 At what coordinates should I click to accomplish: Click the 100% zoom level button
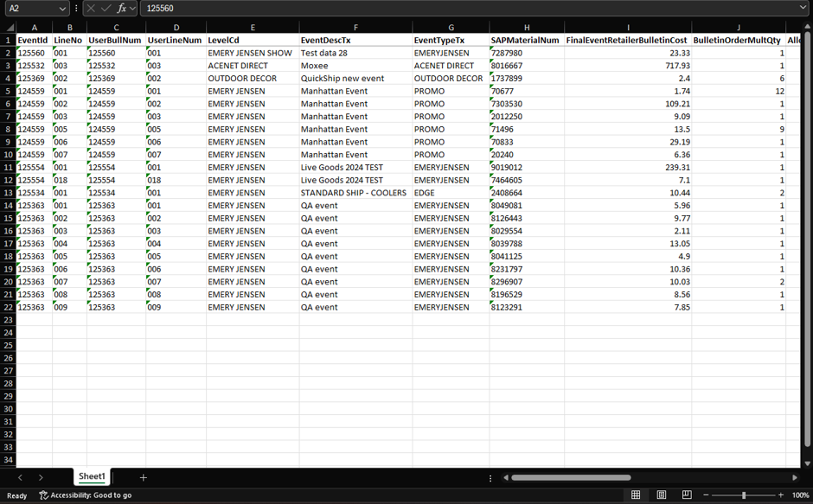(x=800, y=495)
